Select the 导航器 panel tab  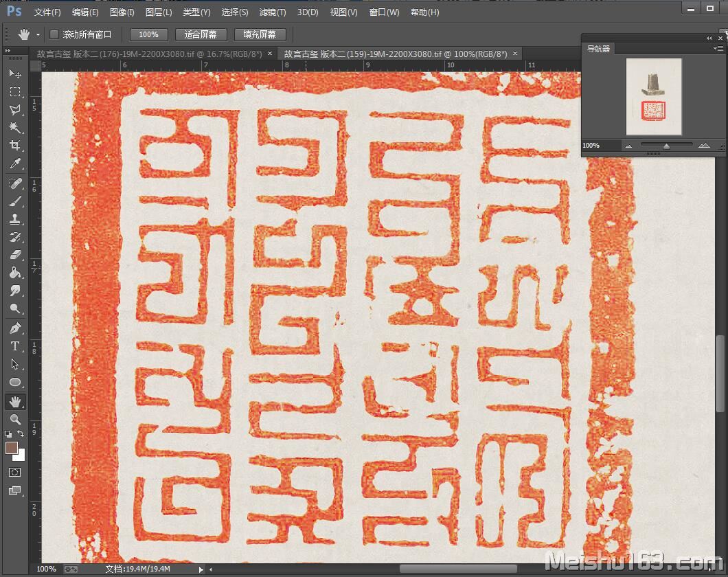click(598, 49)
